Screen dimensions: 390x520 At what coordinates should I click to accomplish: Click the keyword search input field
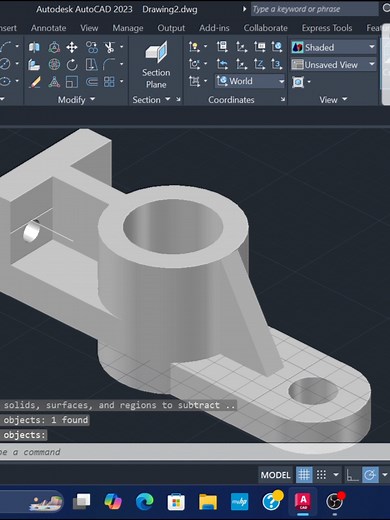(x=315, y=9)
